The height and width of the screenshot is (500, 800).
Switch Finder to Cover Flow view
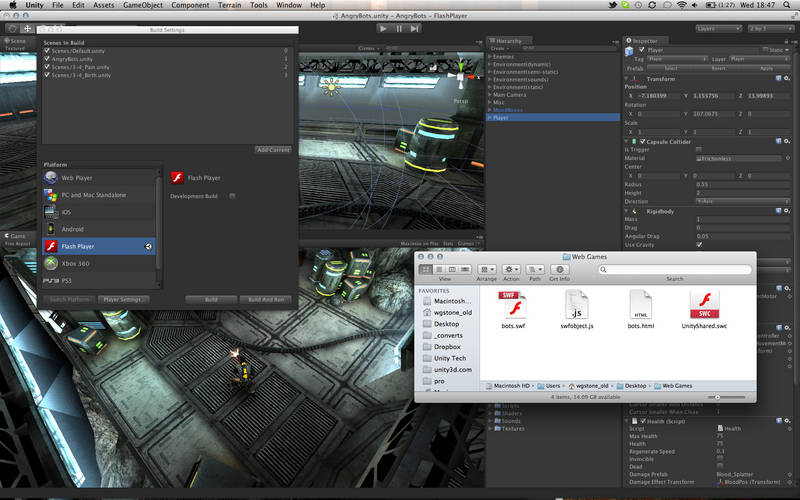coord(464,269)
